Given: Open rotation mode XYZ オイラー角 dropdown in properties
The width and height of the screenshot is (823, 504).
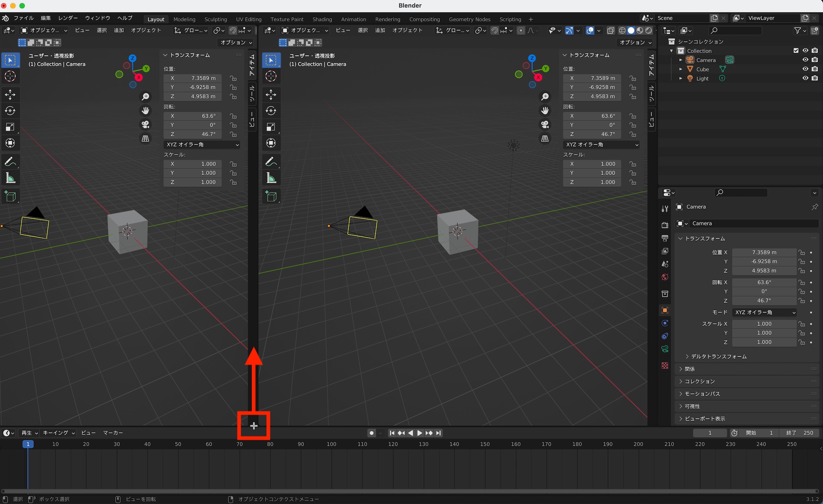Looking at the screenshot, I should pyautogui.click(x=765, y=312).
